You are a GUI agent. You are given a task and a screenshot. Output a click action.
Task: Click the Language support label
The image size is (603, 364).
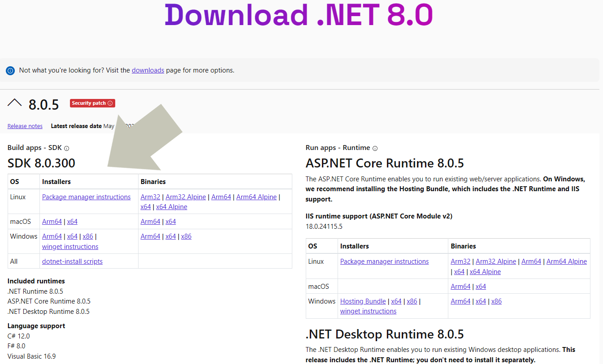click(36, 326)
